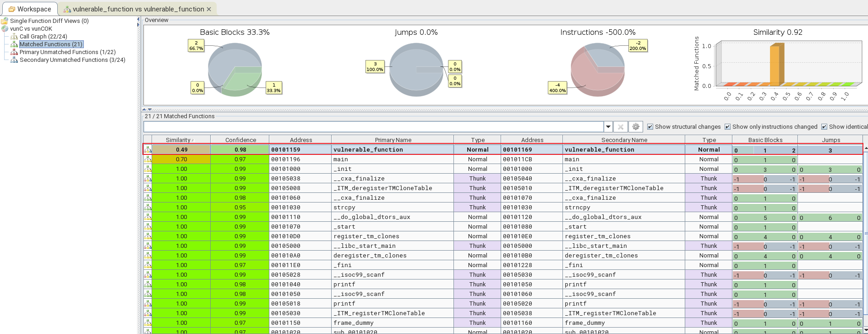Click the vunC vs vunCOK diff icon
The width and height of the screenshot is (868, 334).
[x=5, y=29]
